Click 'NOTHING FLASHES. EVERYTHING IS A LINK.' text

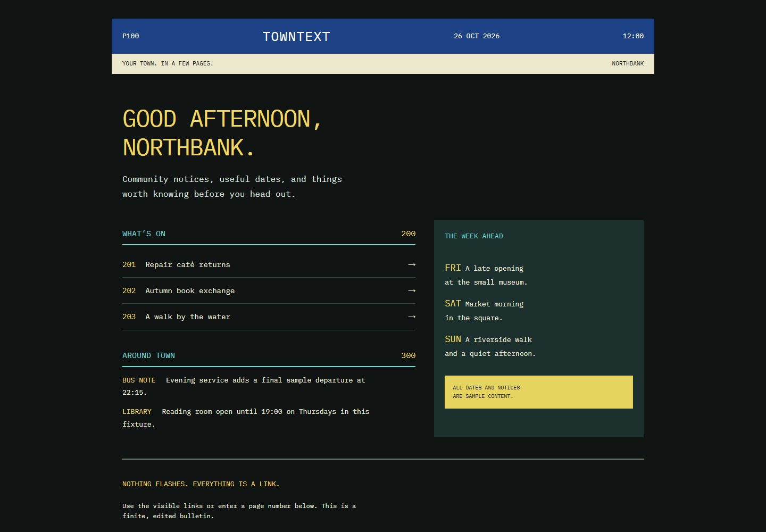pos(201,484)
